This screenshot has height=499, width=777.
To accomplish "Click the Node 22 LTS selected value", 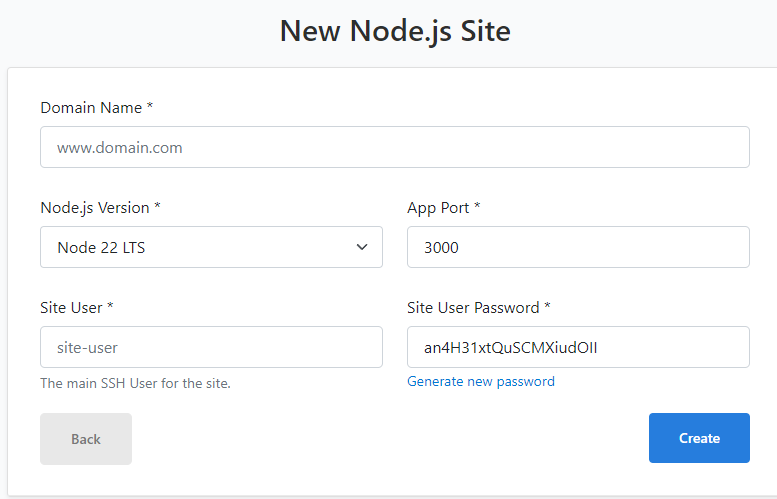I will 101,247.
